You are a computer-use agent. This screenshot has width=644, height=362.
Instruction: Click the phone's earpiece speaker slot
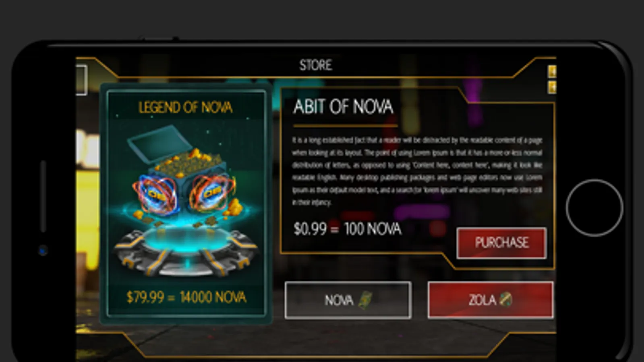pos(43,196)
